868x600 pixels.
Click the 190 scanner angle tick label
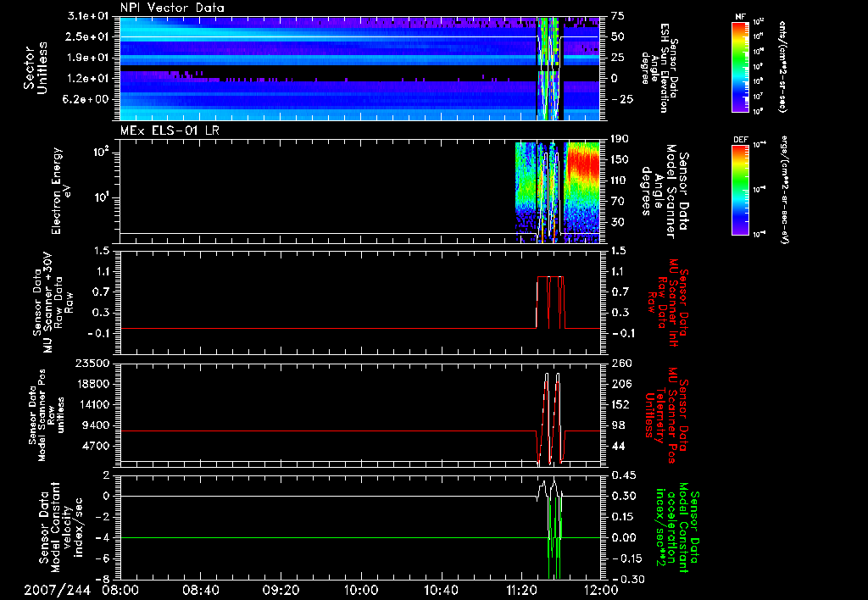619,139
